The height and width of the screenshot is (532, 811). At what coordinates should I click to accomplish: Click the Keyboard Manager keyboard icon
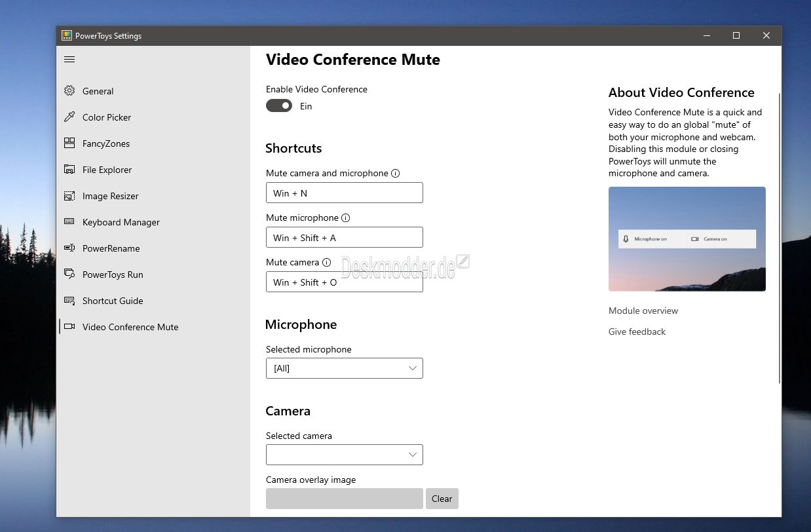[x=69, y=222]
